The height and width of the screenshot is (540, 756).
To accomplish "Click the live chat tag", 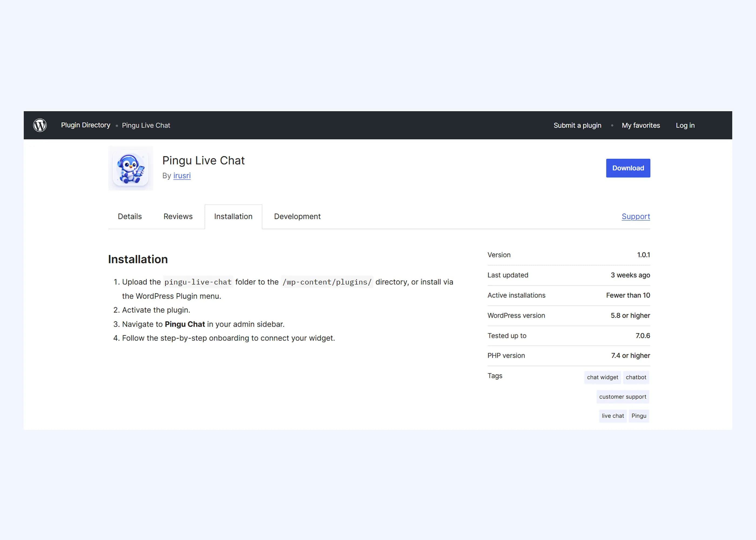I will (x=613, y=416).
